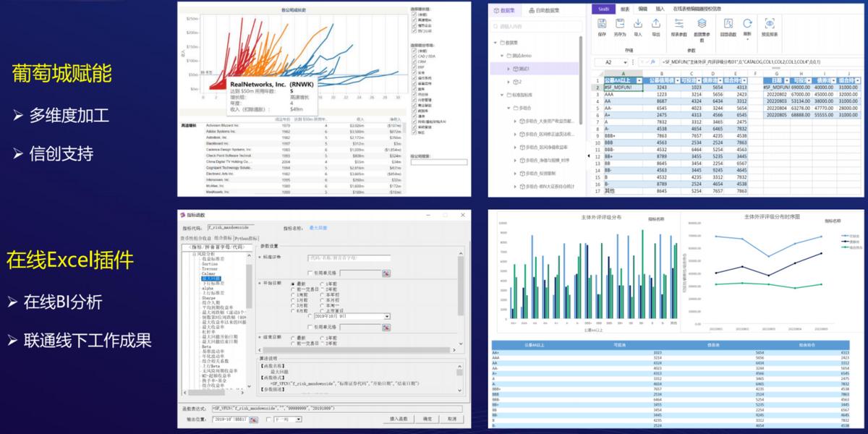This screenshot has height=434, width=868.
Task: Switch to the 自助数据集 panel tab
Action: 544,10
